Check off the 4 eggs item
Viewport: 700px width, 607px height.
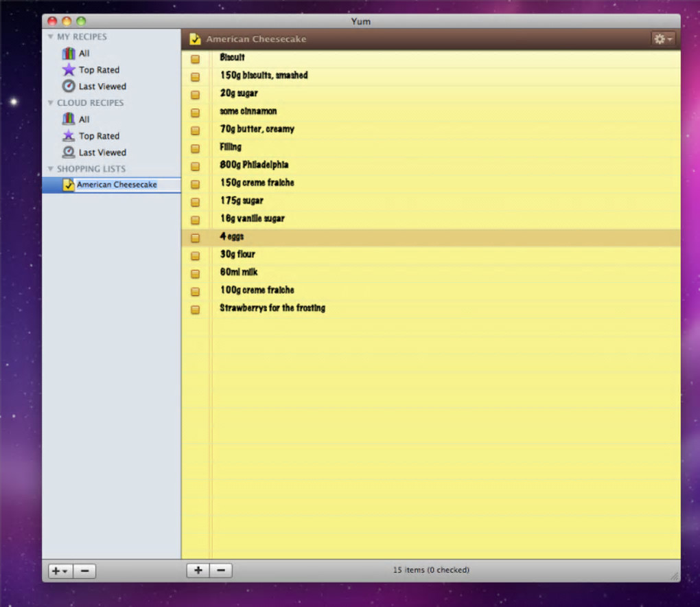coord(195,238)
